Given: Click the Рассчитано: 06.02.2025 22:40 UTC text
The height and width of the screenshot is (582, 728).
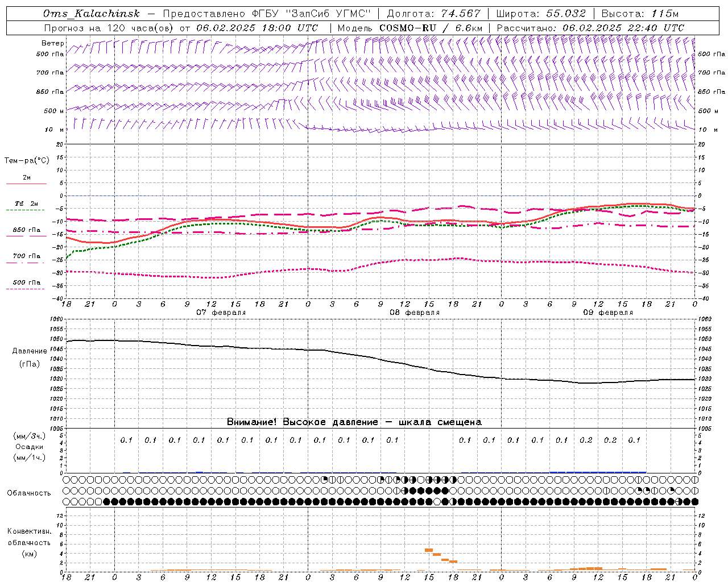Looking at the screenshot, I should point(590,28).
